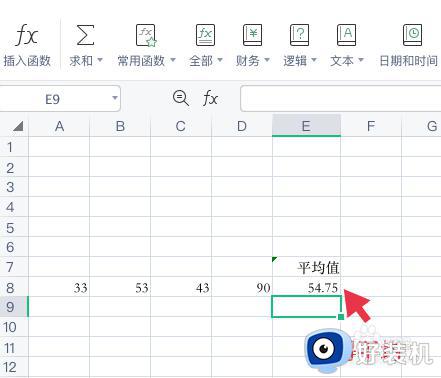The height and width of the screenshot is (378, 441).
Task: Click the zoom magnifier beside formula bar
Action: click(181, 98)
